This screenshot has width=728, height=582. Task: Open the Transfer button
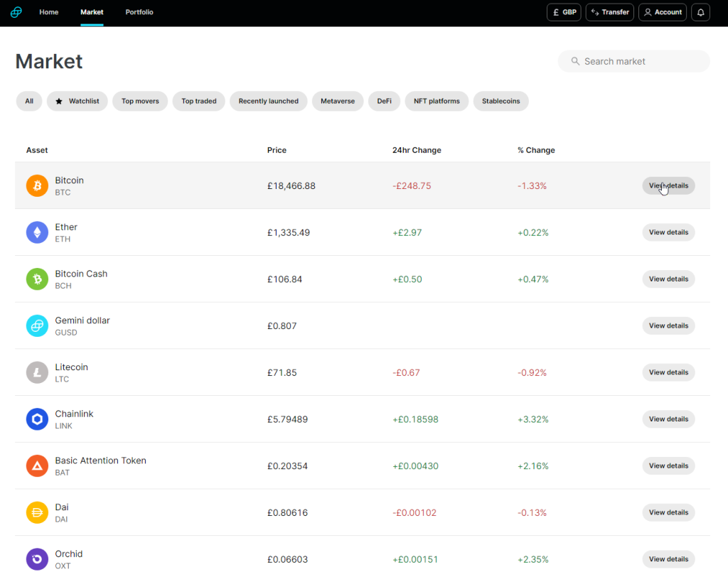pos(610,12)
